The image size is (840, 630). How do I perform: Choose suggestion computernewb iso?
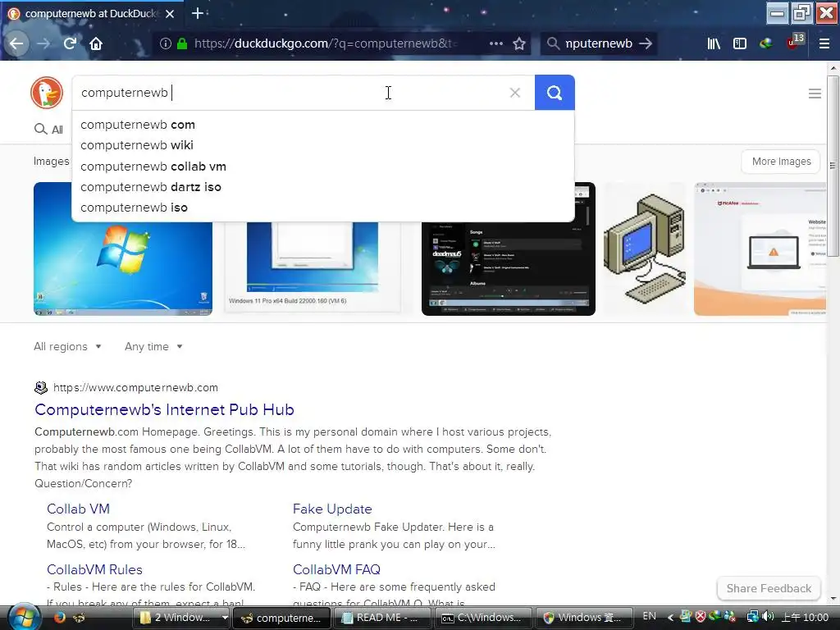tap(323, 208)
